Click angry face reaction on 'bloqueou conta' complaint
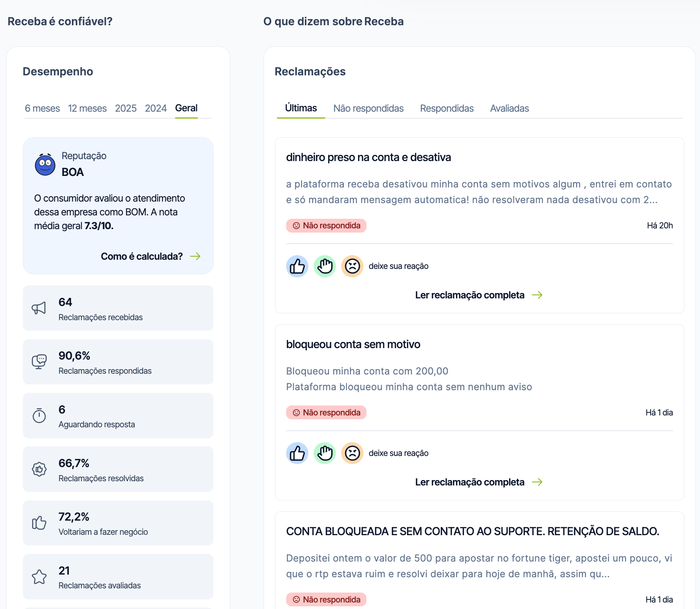 (352, 453)
